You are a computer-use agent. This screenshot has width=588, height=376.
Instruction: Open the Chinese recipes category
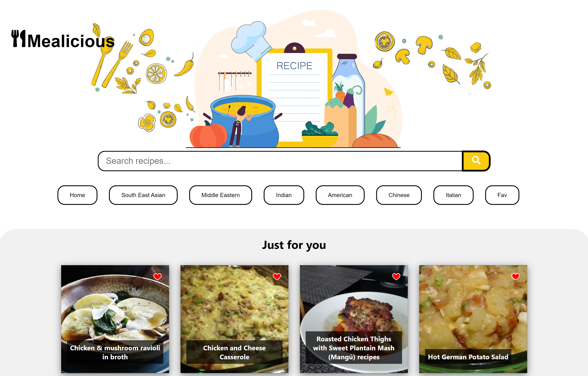pos(399,195)
